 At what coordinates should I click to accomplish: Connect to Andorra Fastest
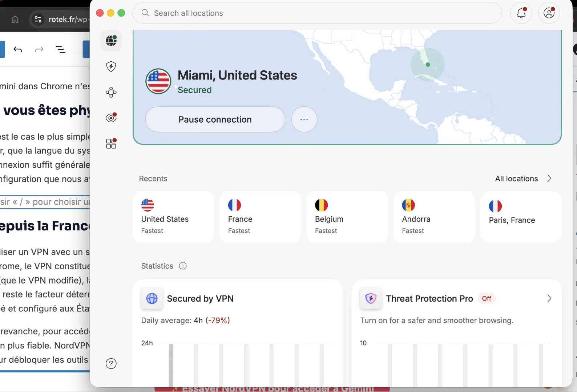pos(434,217)
